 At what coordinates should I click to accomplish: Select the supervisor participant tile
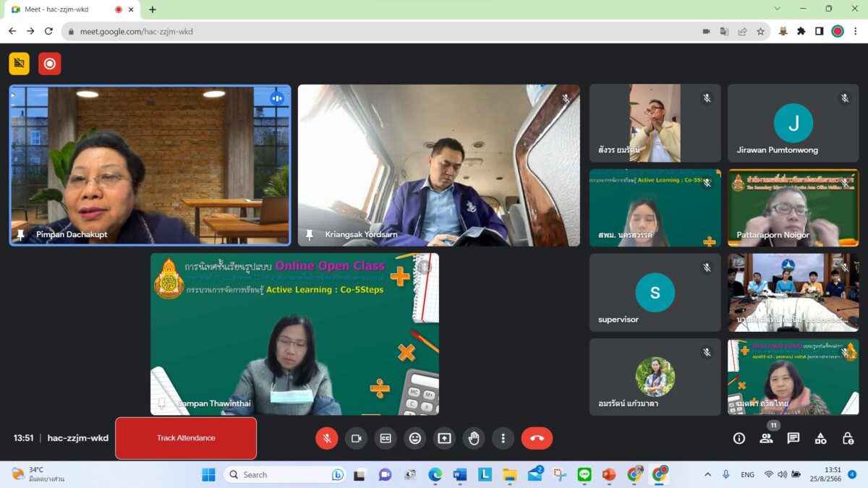pyautogui.click(x=655, y=292)
